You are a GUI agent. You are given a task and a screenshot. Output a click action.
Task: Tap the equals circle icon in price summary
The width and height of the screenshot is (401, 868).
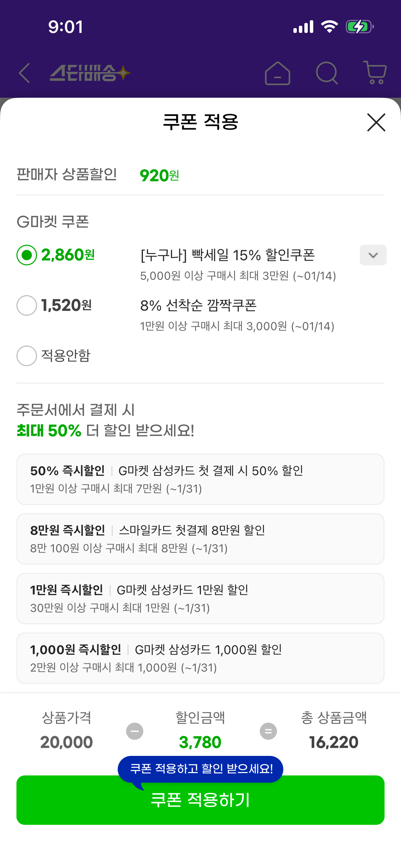pos(268,731)
